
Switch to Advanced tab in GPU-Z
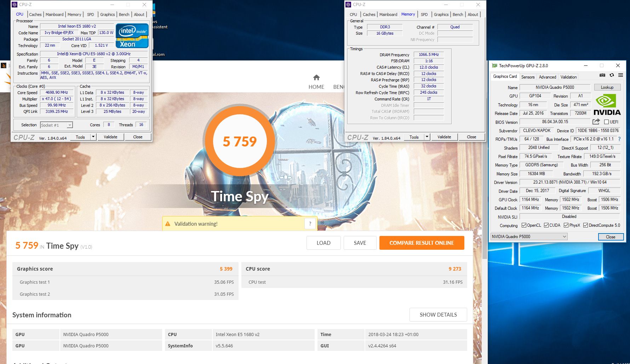pos(548,77)
